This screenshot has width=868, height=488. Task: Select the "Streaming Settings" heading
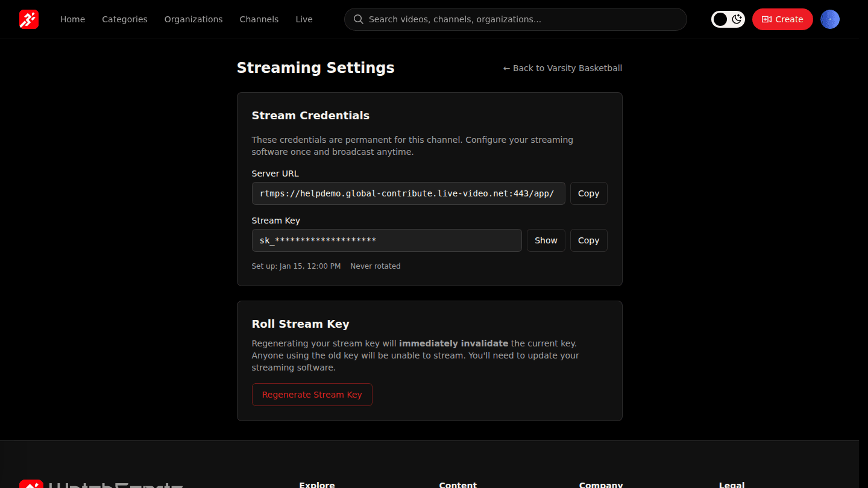point(316,68)
